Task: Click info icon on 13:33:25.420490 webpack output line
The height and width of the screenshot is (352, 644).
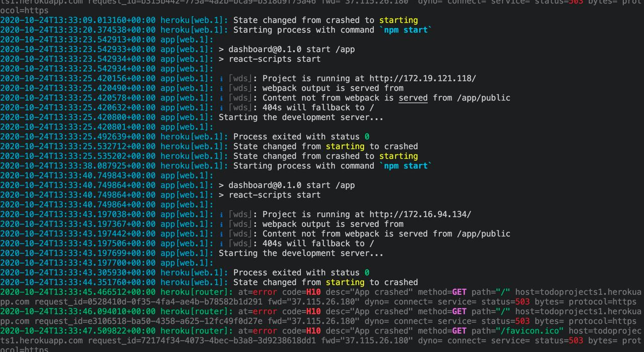Action: click(x=222, y=88)
